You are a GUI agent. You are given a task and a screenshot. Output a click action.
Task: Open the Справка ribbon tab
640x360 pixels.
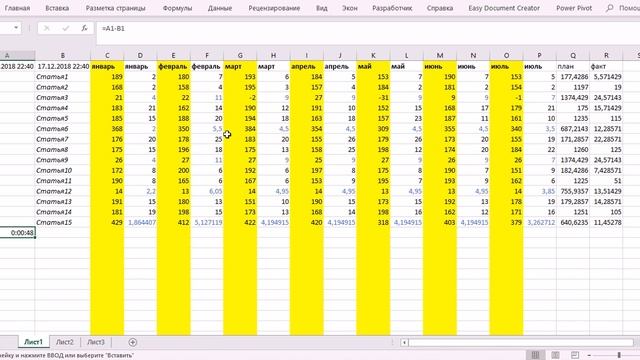[440, 8]
